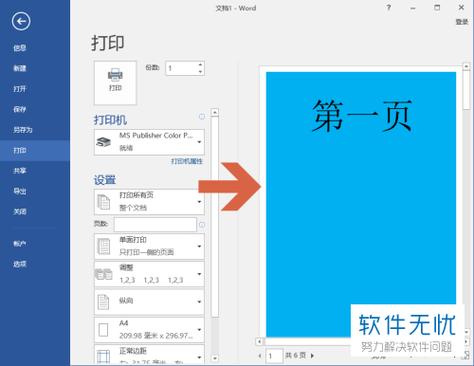Open the 信息 Info menu item

point(20,48)
